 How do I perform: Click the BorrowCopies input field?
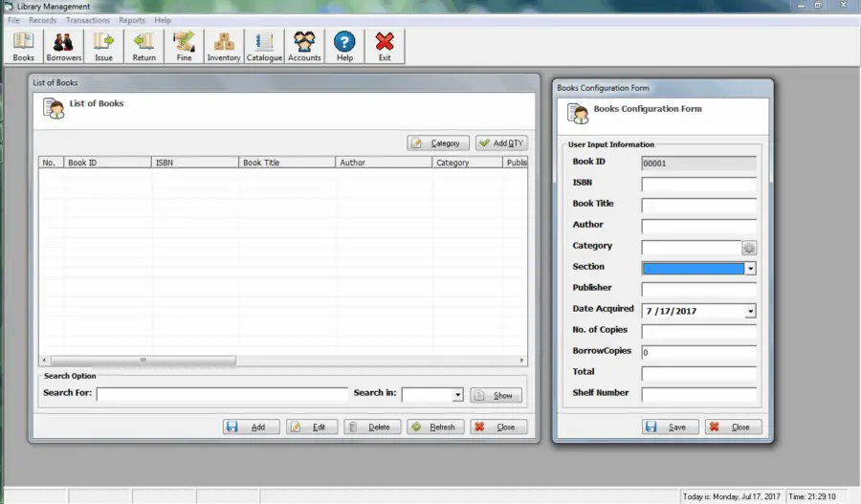point(698,353)
